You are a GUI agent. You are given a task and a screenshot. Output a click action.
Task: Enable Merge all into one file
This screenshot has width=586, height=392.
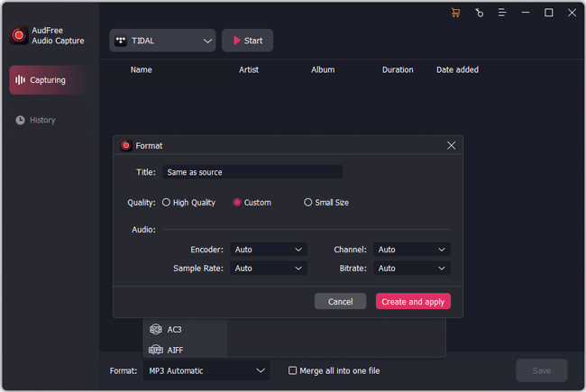292,370
